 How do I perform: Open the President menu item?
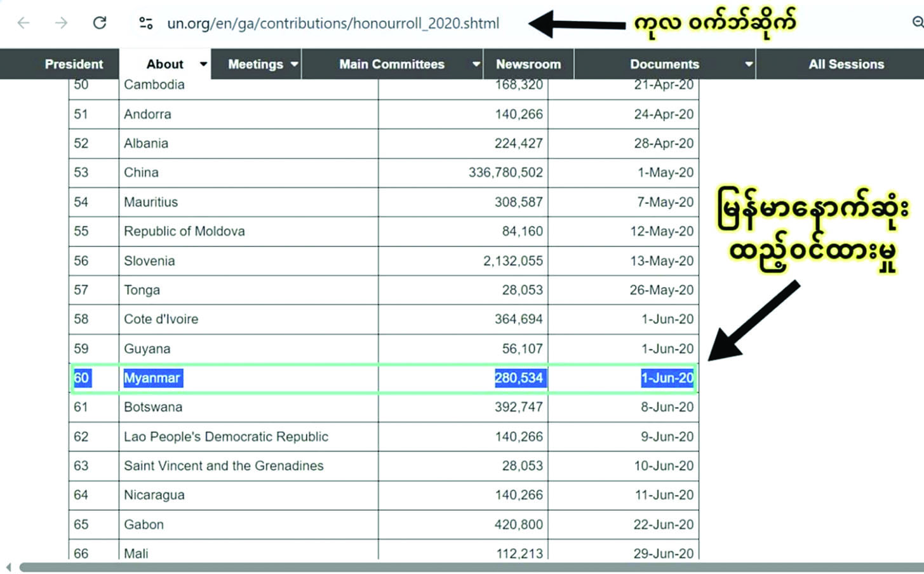[x=74, y=64]
